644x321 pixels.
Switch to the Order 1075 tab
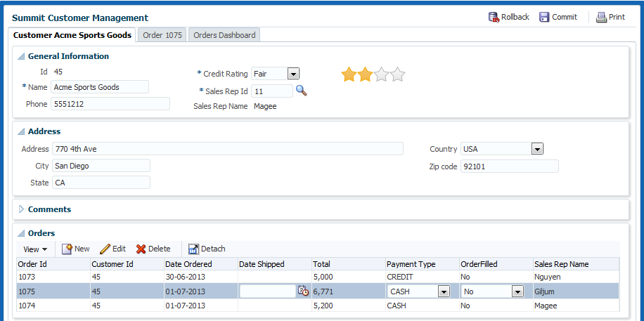(162, 35)
